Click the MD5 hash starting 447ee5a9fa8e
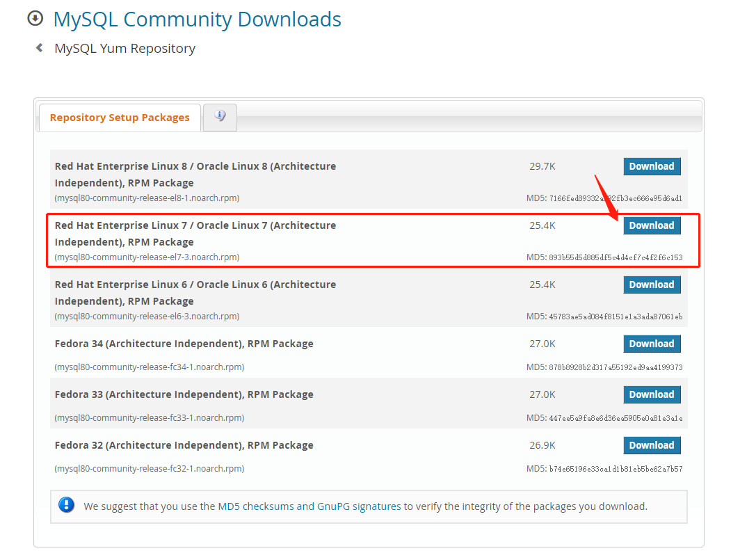Screen dimensions: 740x560 point(616,418)
